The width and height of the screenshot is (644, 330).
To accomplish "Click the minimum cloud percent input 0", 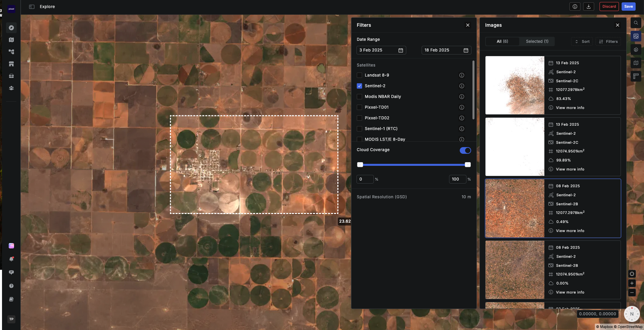I will tap(365, 179).
